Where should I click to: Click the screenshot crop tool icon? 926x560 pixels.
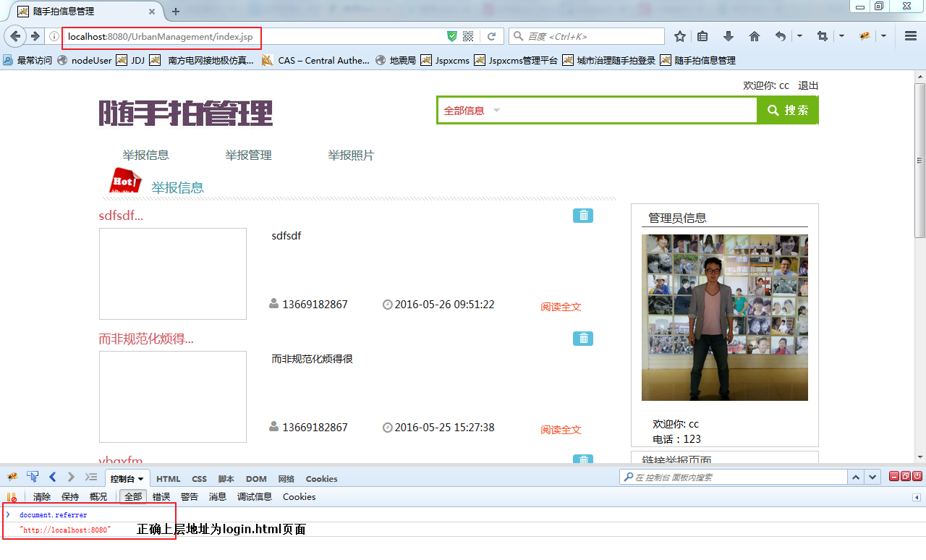click(823, 36)
